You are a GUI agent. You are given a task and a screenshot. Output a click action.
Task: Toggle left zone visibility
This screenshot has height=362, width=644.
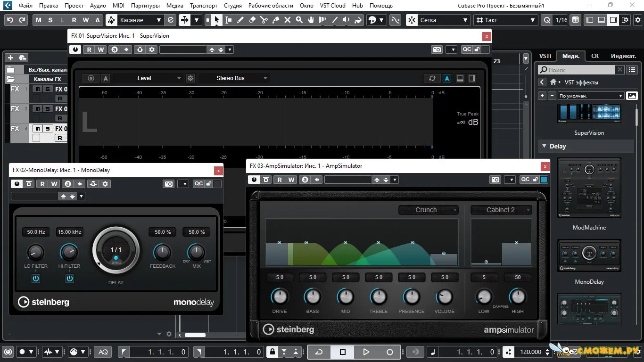[590, 20]
